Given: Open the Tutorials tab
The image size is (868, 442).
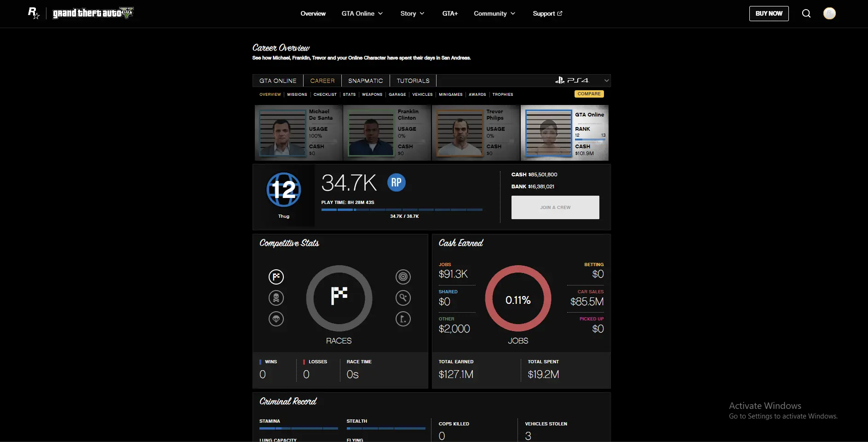Looking at the screenshot, I should pos(413,81).
